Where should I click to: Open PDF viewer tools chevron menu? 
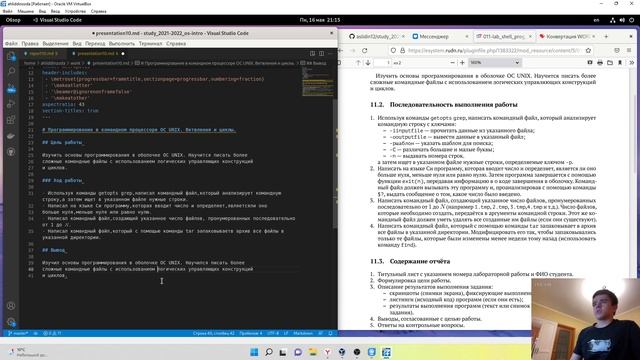[631, 63]
